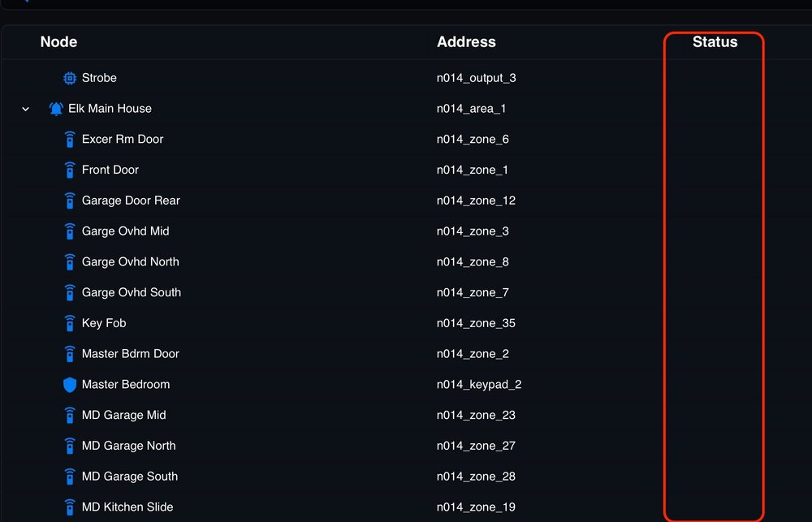Click the Key Fob zone icon

(70, 323)
